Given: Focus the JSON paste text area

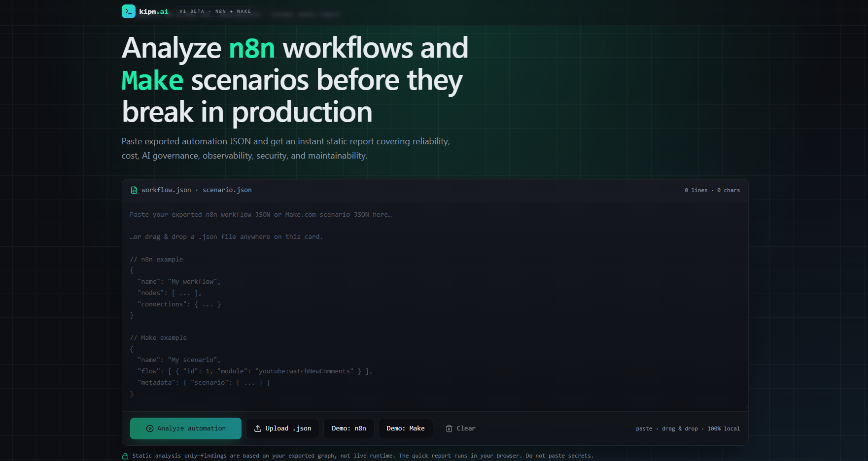Looking at the screenshot, I should (x=435, y=306).
